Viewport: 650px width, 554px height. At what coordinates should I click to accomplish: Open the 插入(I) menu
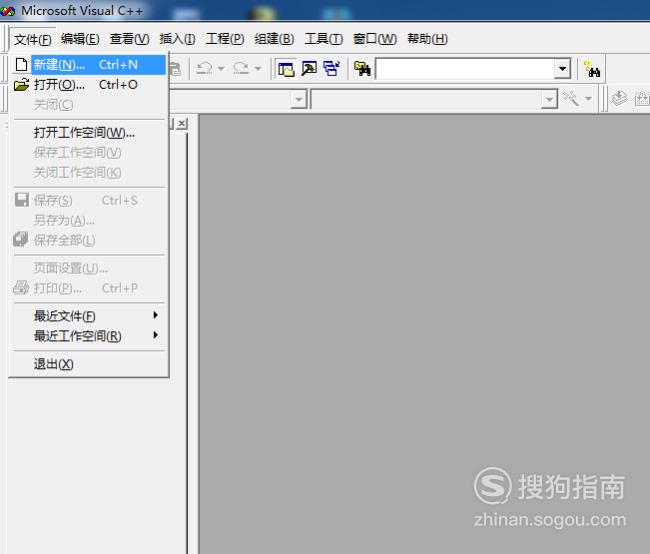pos(177,39)
